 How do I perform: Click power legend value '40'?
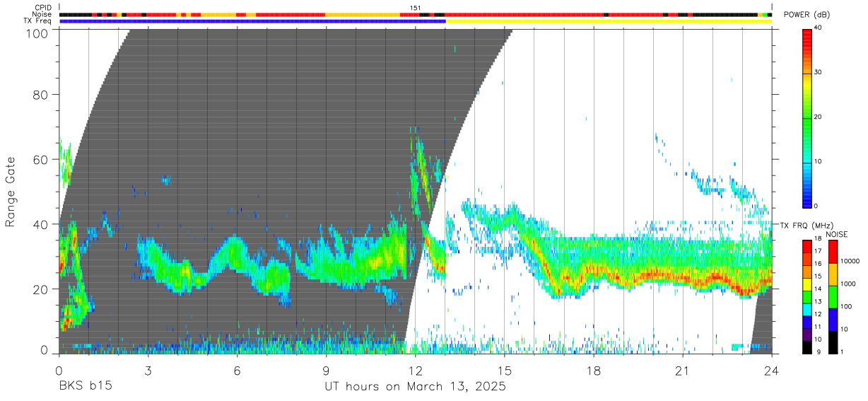(819, 28)
